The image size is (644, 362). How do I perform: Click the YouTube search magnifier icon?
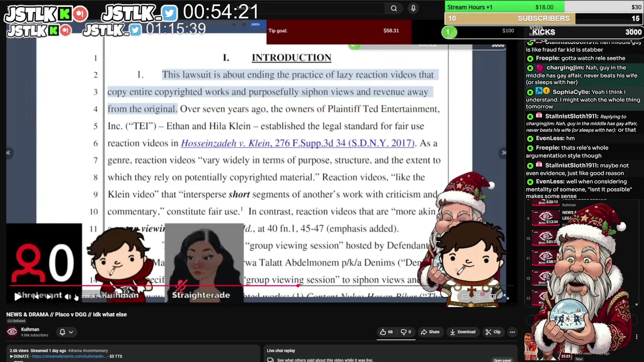(394, 8)
